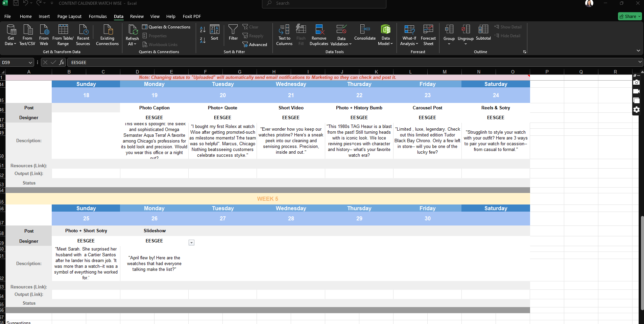644x324 pixels.
Task: Open the Group dropdown arrow
Action: click(x=449, y=44)
